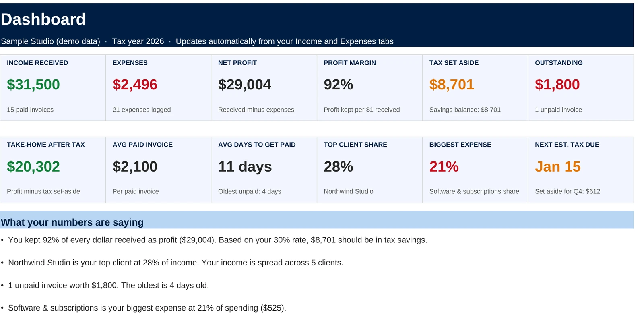This screenshot has width=644, height=325.
Task: Select the $8,701 tax set aside value
Action: pos(452,85)
